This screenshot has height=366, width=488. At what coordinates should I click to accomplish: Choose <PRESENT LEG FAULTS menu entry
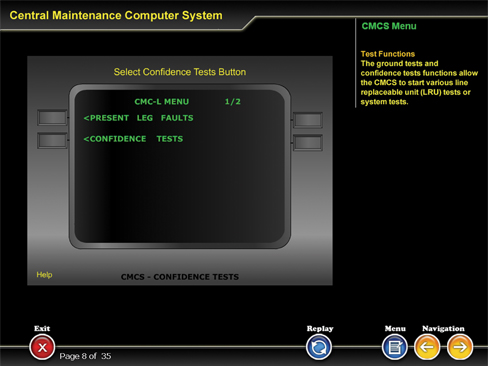[x=138, y=118]
